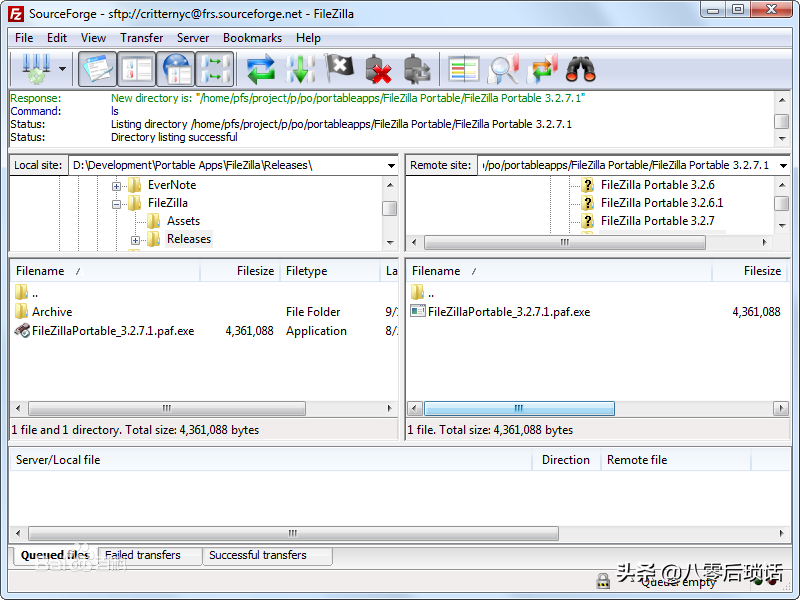Click the remote file list horizontal scrollbar
The width and height of the screenshot is (800, 600).
pyautogui.click(x=519, y=408)
